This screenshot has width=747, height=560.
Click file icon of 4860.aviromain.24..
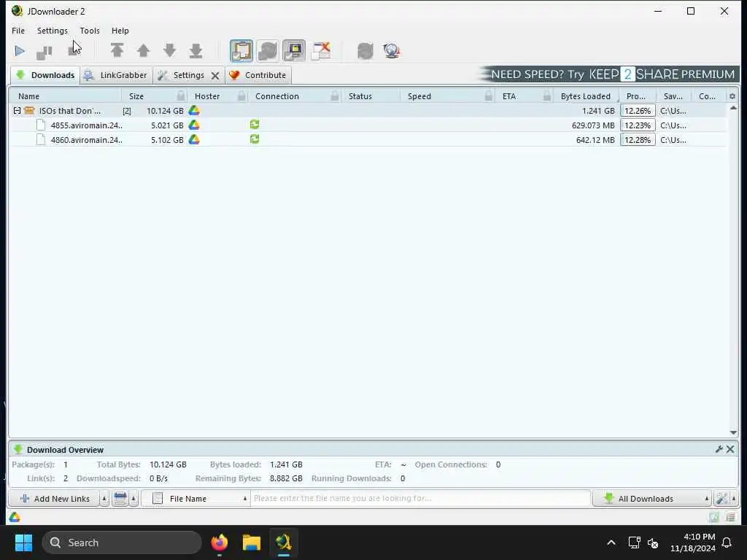coord(41,140)
